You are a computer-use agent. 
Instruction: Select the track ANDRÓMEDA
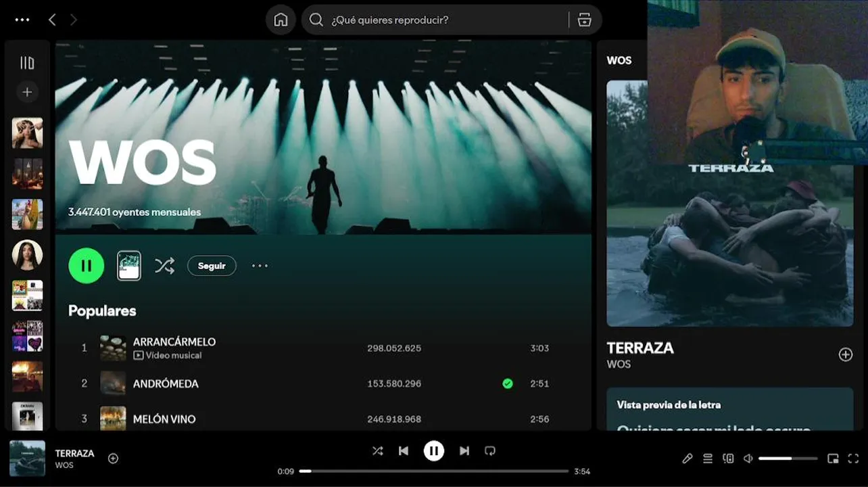pos(166,384)
